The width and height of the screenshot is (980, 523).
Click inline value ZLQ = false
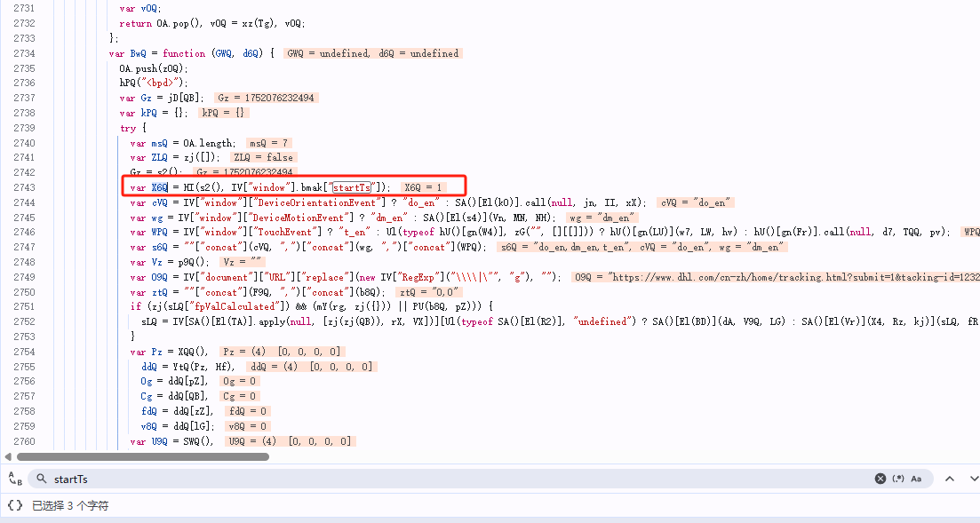pos(263,157)
